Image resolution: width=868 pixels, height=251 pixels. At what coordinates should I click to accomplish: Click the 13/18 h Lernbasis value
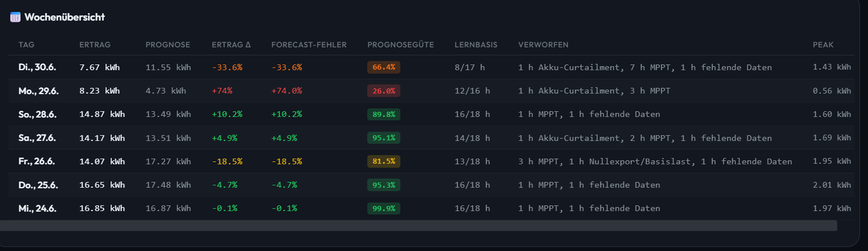(x=472, y=161)
